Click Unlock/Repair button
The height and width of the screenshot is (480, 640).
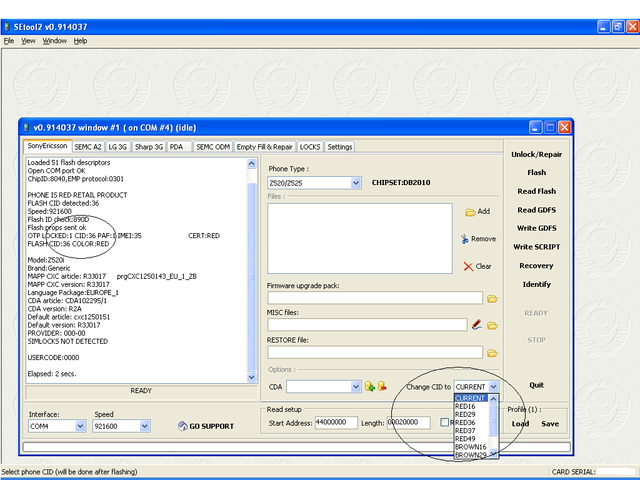click(x=536, y=154)
